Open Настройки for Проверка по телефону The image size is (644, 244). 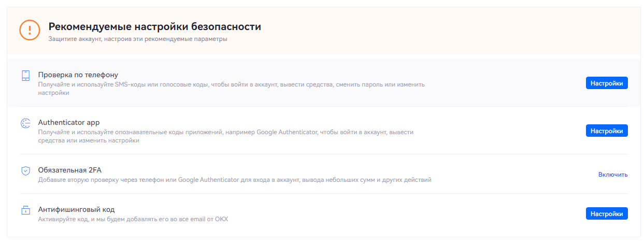[x=607, y=83]
